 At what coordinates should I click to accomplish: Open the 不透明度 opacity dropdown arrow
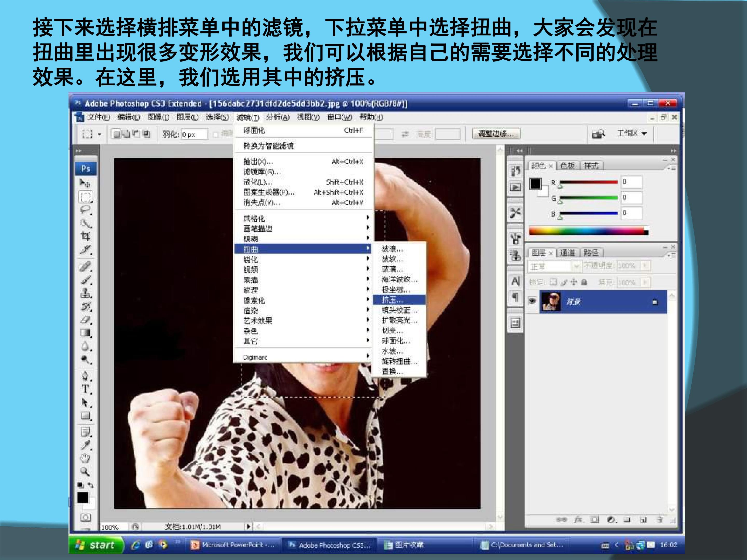(645, 266)
